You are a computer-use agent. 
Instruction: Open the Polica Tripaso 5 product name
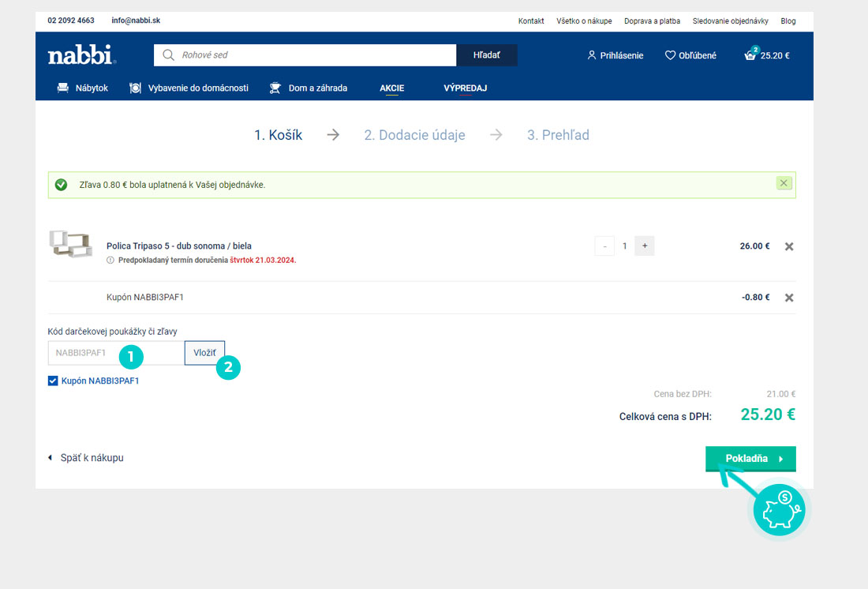pos(179,246)
